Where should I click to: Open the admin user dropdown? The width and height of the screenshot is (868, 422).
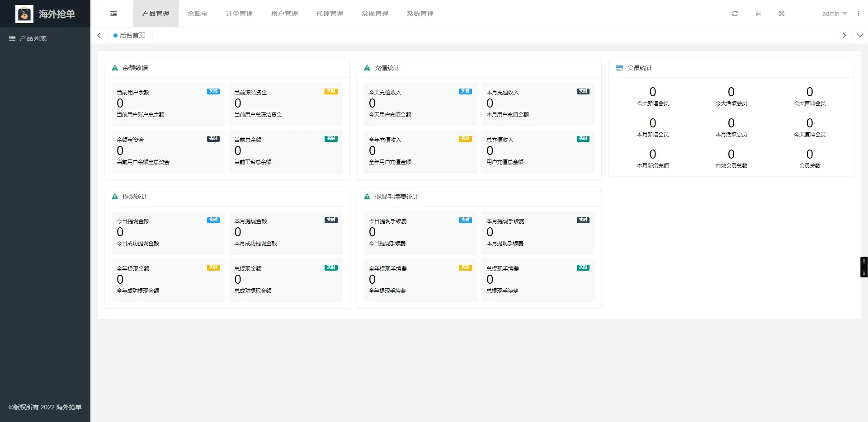point(834,14)
